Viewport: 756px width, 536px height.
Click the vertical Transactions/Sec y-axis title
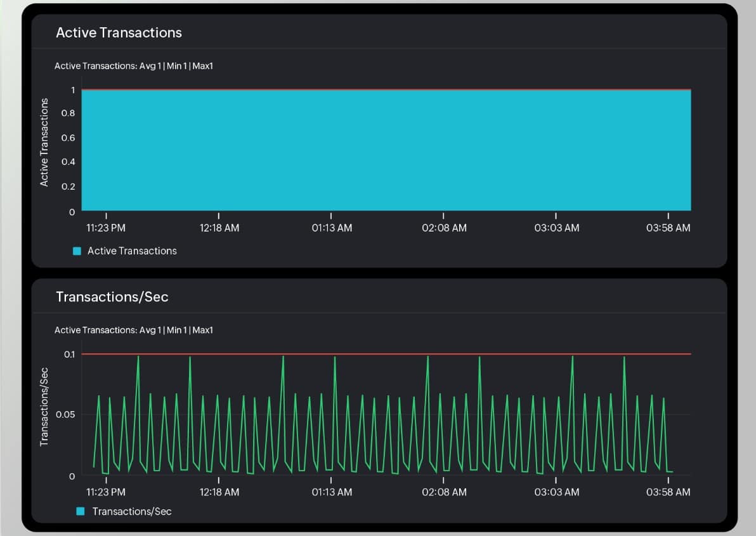[44, 407]
